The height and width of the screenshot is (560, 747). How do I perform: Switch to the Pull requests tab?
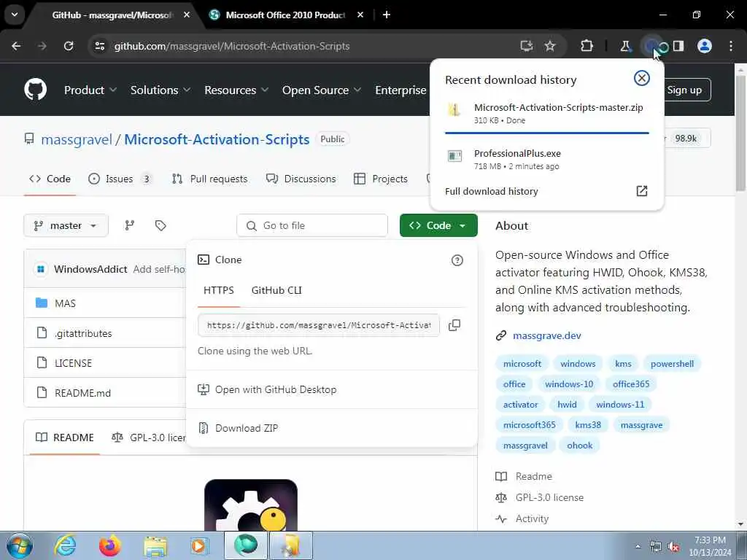point(209,179)
